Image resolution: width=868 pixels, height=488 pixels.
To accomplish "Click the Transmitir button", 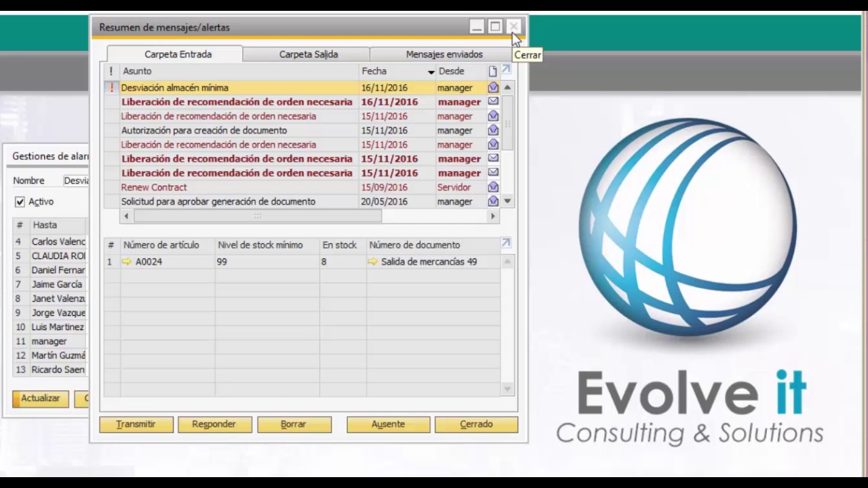I will 136,424.
